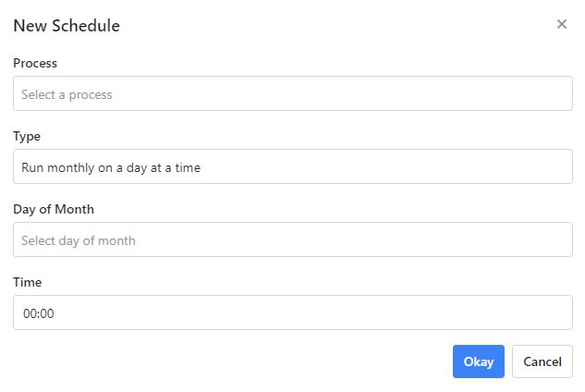This screenshot has height=392, width=585.
Task: Click the right end of Process combo box
Action: pos(558,93)
